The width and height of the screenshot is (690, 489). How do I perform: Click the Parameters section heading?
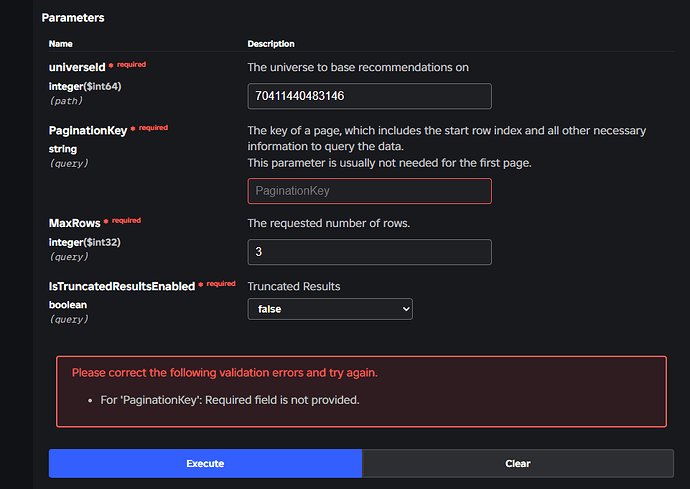(73, 18)
